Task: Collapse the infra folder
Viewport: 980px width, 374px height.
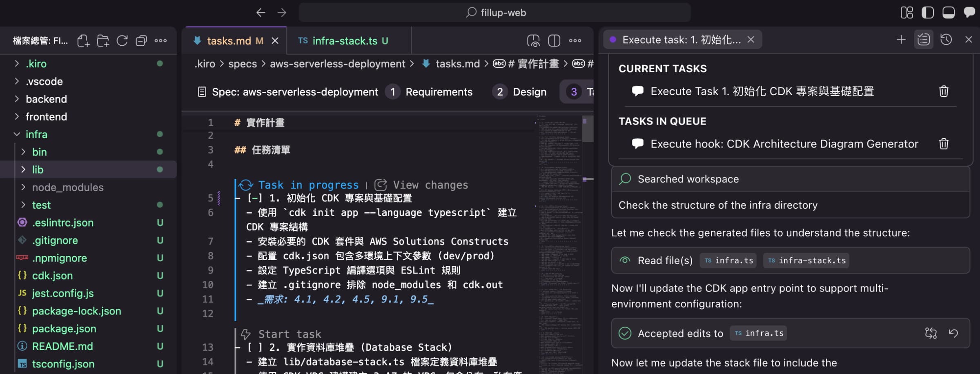Action: pyautogui.click(x=36, y=134)
